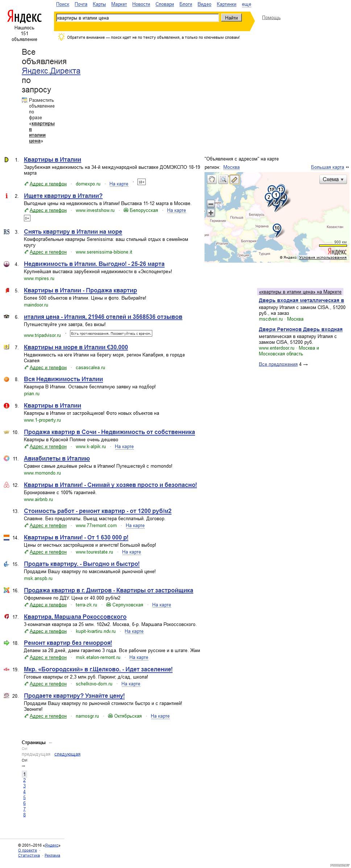The image size is (351, 868).
Task: Click the 'Найти' search button
Action: click(231, 18)
